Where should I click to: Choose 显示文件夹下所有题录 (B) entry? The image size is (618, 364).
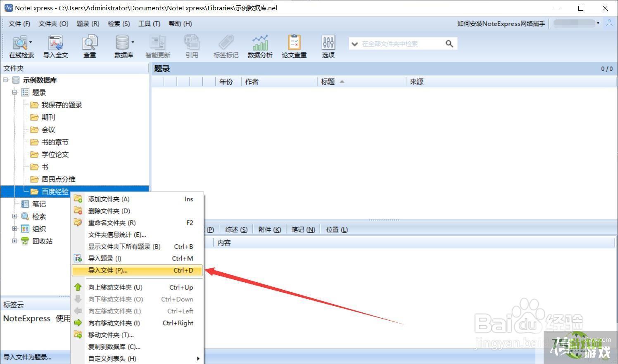click(x=137, y=246)
